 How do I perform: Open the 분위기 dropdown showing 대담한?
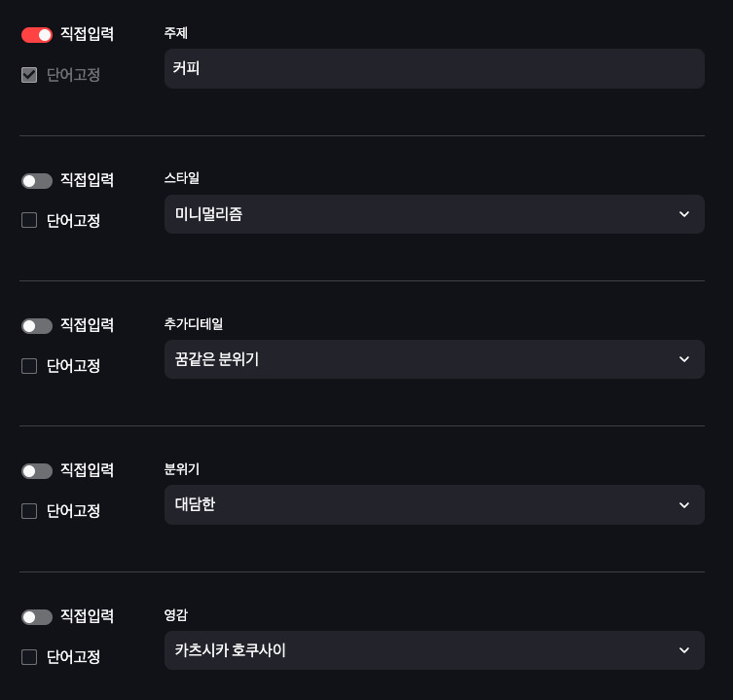(419, 504)
